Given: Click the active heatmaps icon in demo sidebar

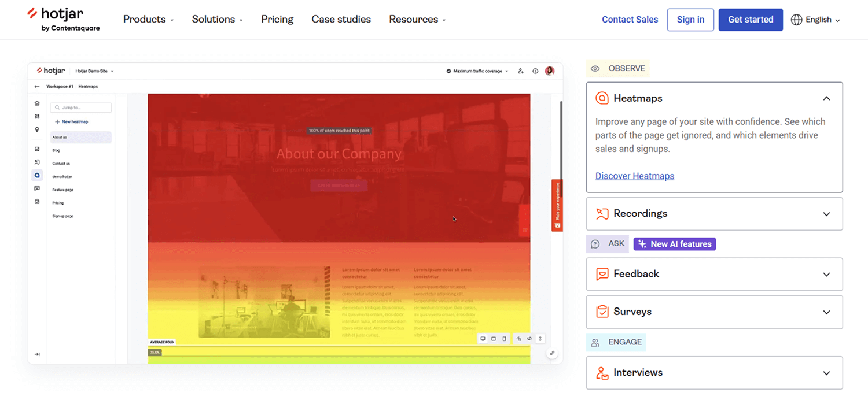Looking at the screenshot, I should 37,175.
